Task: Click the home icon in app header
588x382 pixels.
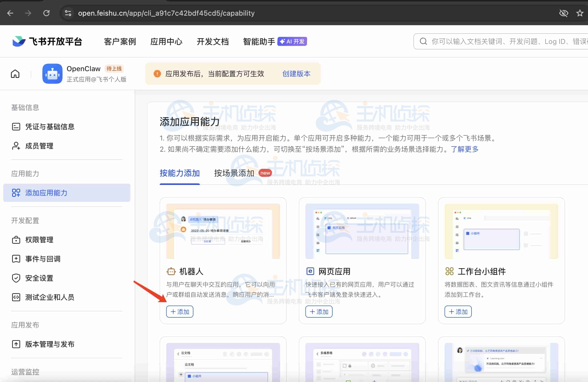Action: pyautogui.click(x=15, y=74)
